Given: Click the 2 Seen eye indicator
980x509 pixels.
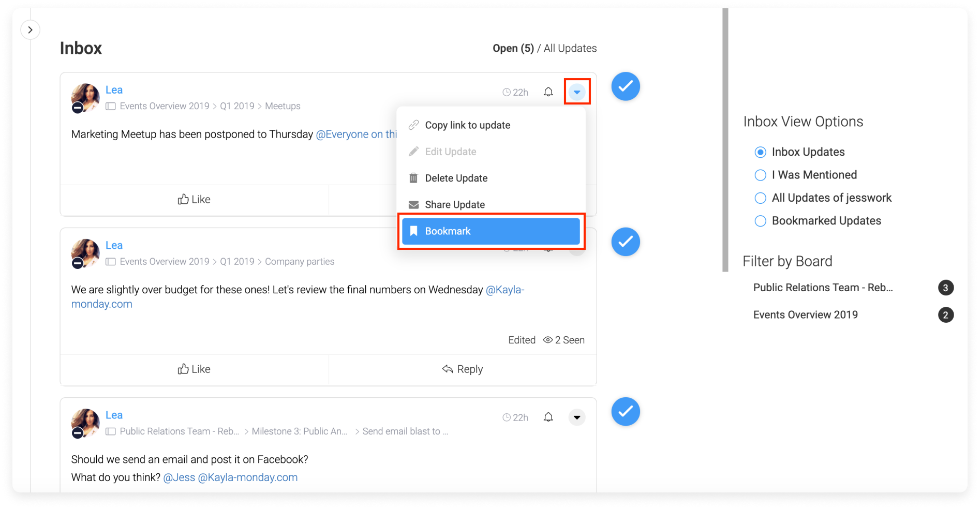Looking at the screenshot, I should tap(564, 340).
